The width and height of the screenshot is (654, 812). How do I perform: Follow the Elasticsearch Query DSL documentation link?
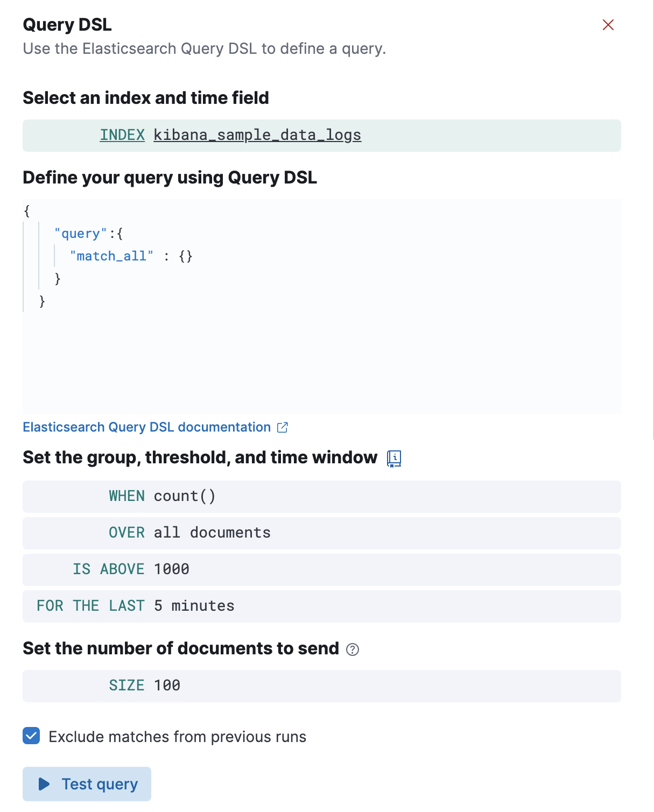tap(146, 427)
